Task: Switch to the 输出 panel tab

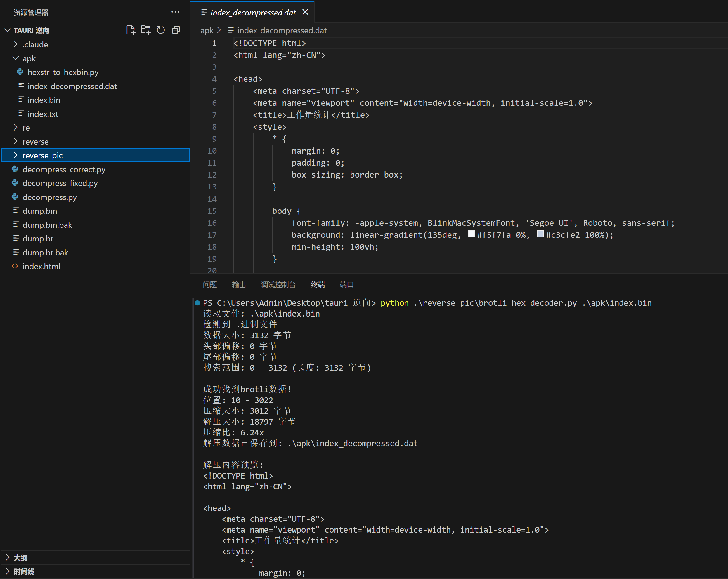Action: click(239, 285)
